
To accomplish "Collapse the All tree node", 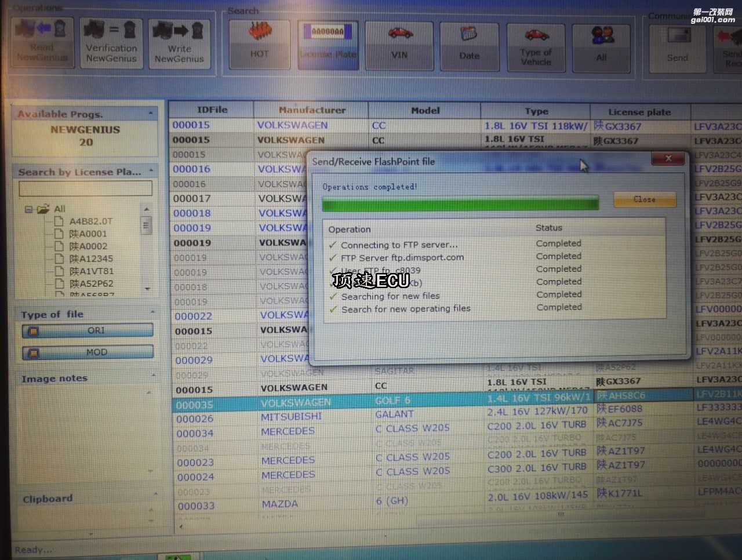I will pos(29,209).
